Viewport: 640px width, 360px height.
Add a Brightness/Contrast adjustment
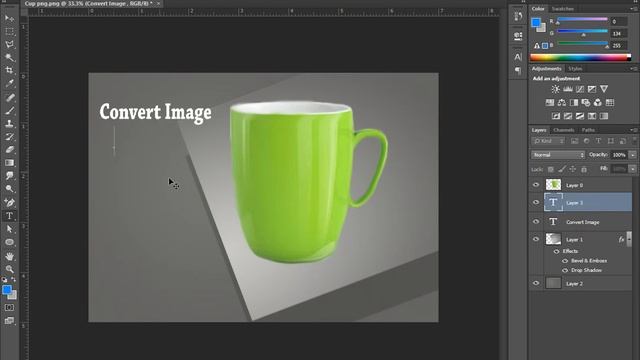[x=556, y=89]
